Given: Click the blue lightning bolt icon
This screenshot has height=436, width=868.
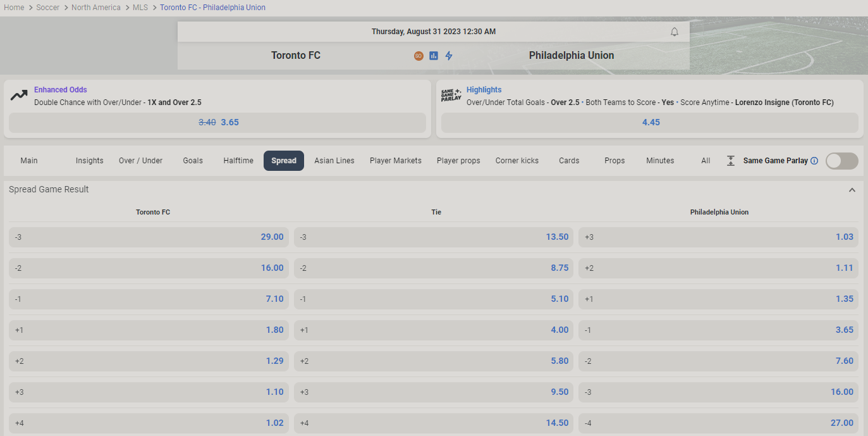Looking at the screenshot, I should pyautogui.click(x=449, y=56).
